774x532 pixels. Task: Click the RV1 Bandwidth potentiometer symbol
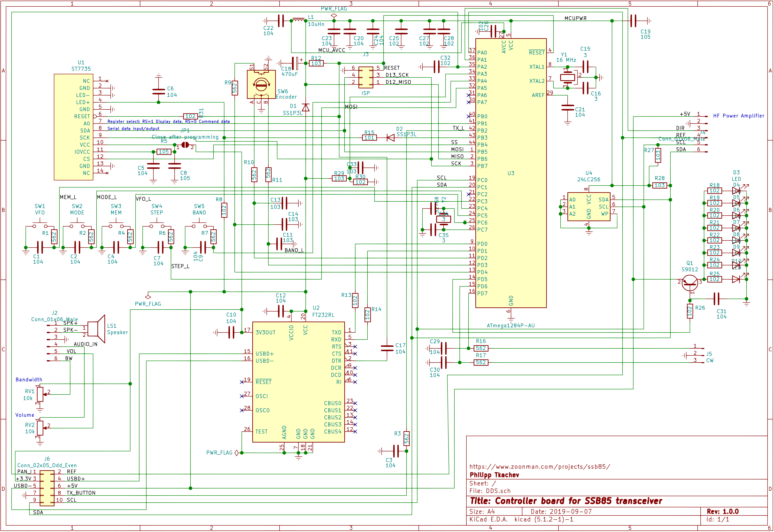[x=40, y=394]
